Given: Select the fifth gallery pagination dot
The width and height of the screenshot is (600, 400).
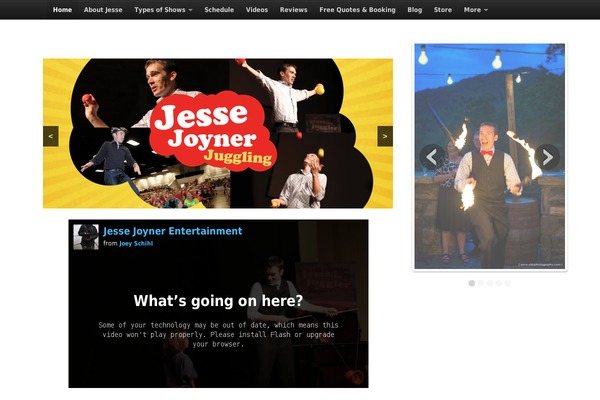Looking at the screenshot, I should tap(507, 283).
